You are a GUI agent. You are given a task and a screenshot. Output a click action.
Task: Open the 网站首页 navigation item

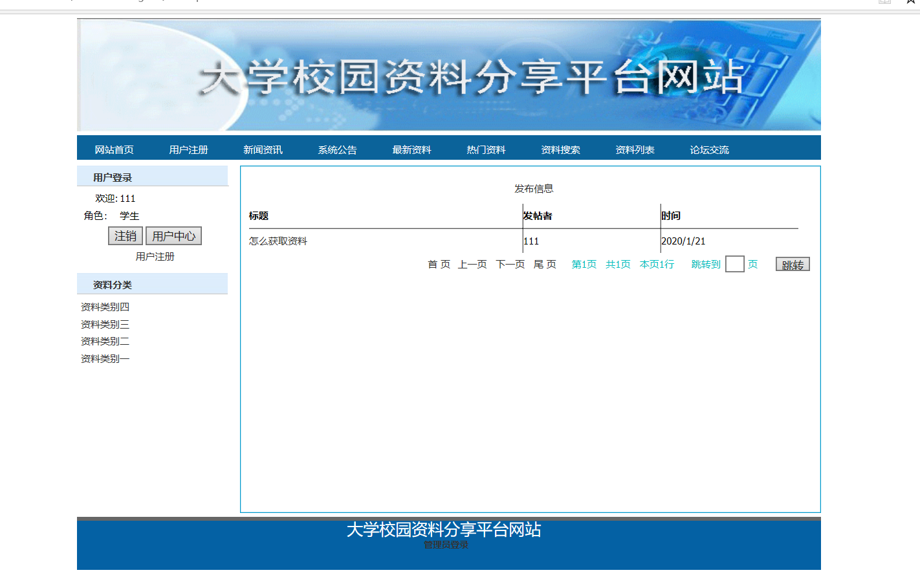pos(114,149)
